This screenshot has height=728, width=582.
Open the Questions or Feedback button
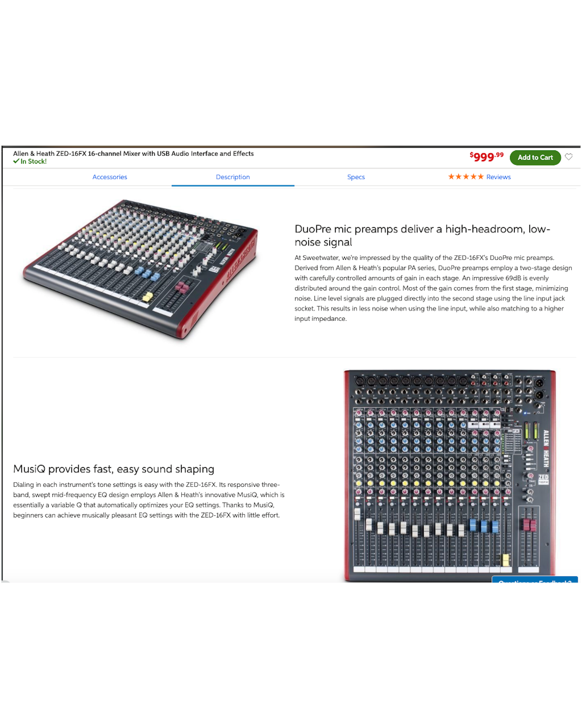click(x=534, y=579)
